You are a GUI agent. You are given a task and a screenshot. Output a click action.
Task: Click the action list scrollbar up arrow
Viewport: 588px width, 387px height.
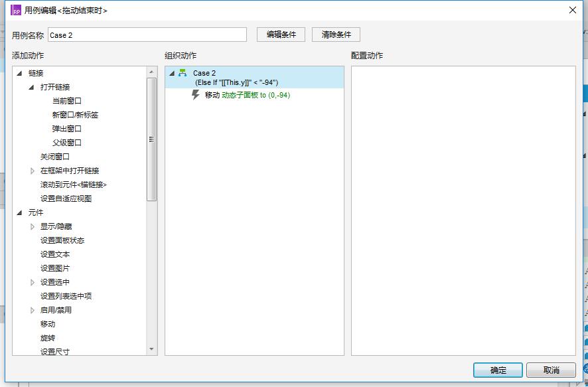(x=151, y=72)
